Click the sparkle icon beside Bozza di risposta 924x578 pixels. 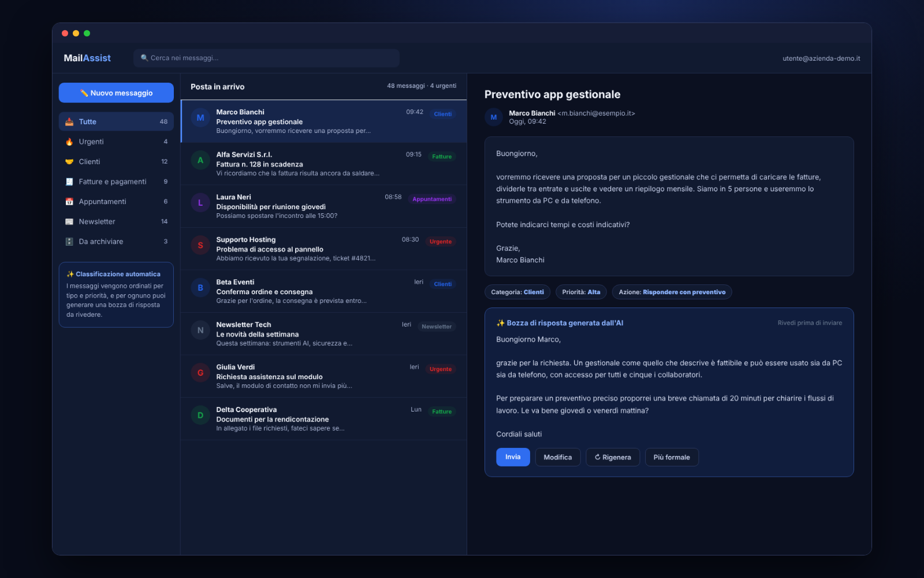click(x=501, y=323)
